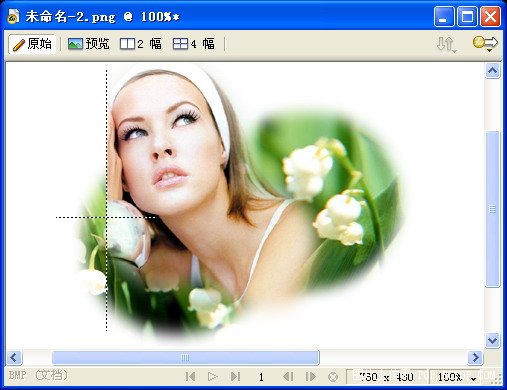
Task: Switch to the 预览 (Preview) tab
Action: click(x=89, y=44)
